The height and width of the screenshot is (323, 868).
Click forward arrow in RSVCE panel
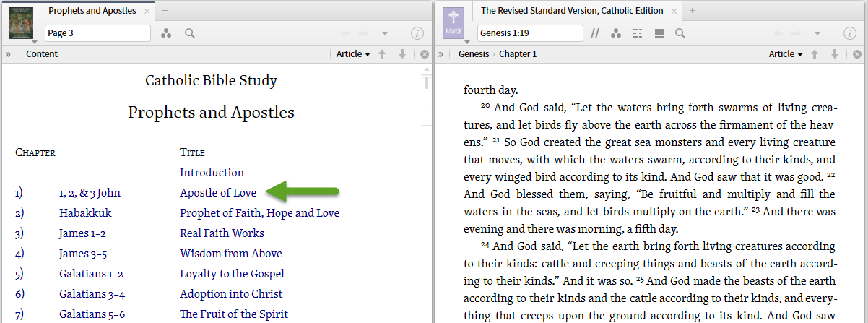click(797, 33)
